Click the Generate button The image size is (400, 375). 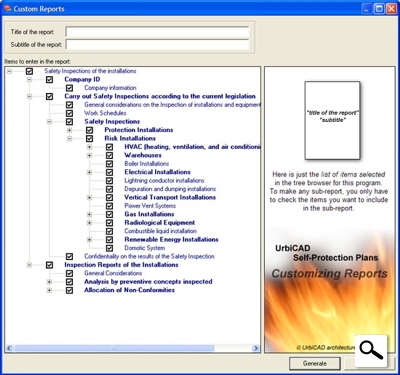(x=315, y=363)
